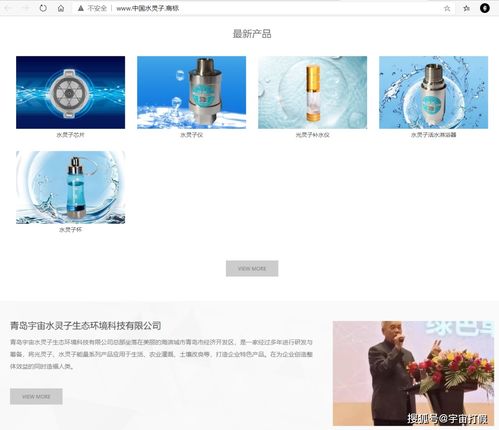Viewport: 499px width, 430px height.
Task: Click the browser home icon
Action: coord(61,8)
